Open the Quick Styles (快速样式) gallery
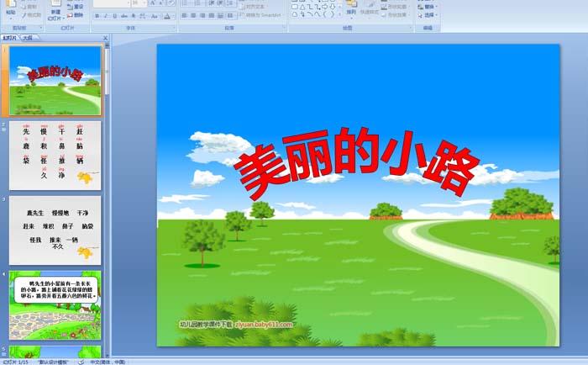This screenshot has width=588, height=365. pyautogui.click(x=370, y=9)
